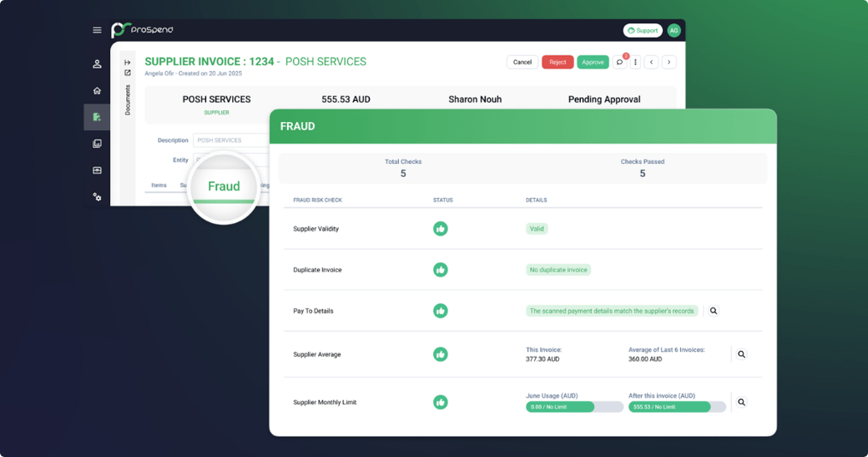Click the scanned payment details match badge
This screenshot has width=868, height=457.
point(612,311)
